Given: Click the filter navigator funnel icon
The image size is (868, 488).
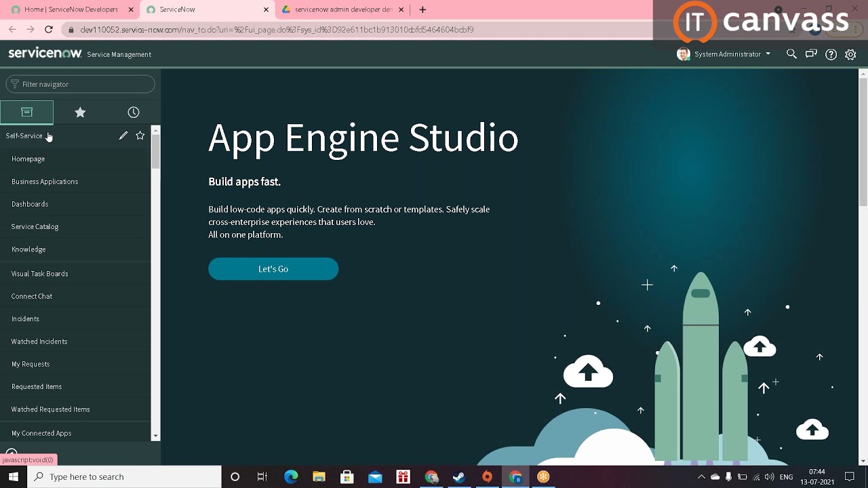Looking at the screenshot, I should [x=14, y=84].
